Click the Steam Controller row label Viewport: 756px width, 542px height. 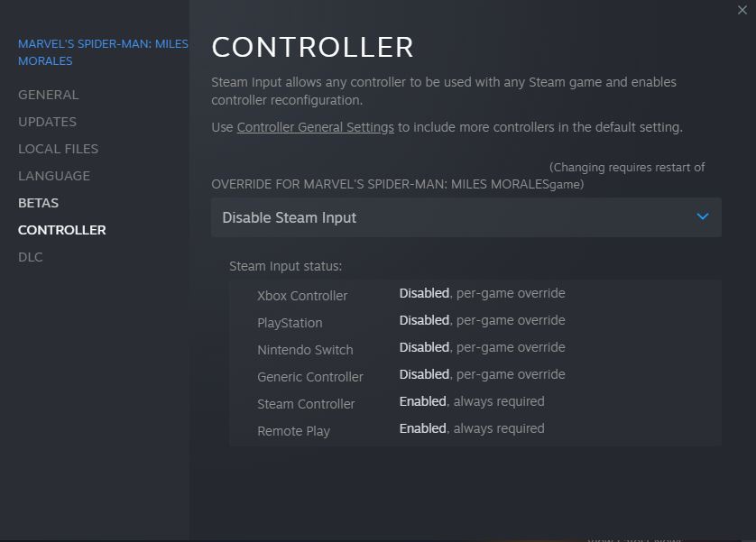point(306,404)
